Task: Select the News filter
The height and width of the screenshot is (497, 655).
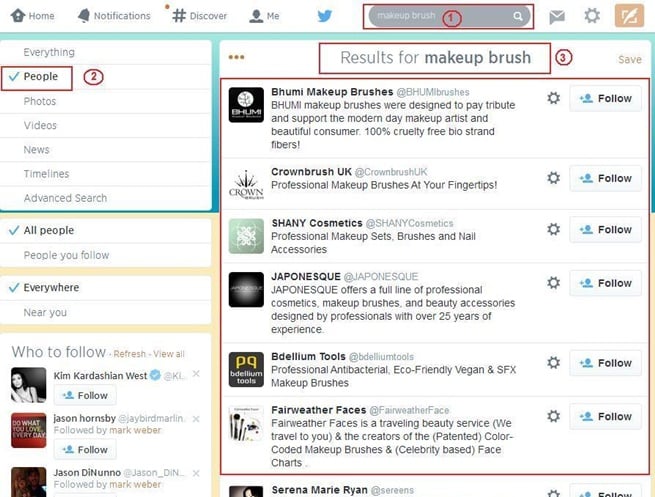Action: pyautogui.click(x=106, y=150)
